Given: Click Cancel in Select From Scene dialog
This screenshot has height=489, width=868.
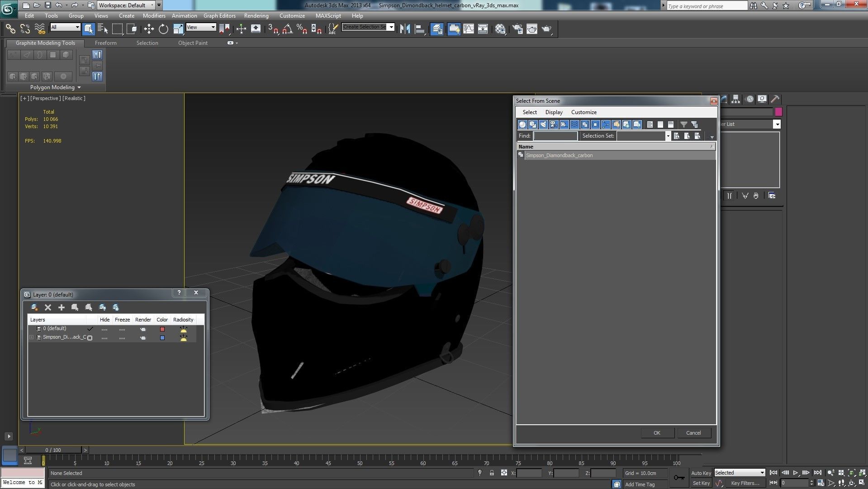Looking at the screenshot, I should coord(693,433).
